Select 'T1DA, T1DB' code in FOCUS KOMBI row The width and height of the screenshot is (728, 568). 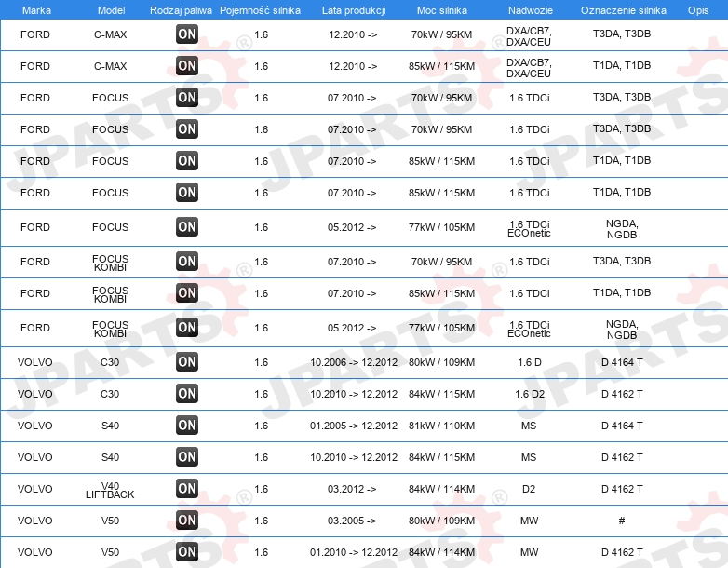(622, 292)
